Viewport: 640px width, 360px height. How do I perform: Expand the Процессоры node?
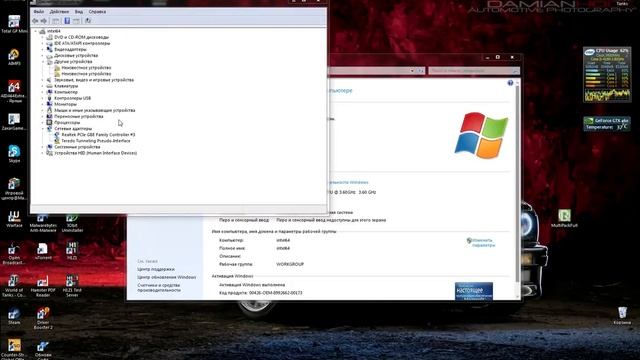coord(43,122)
